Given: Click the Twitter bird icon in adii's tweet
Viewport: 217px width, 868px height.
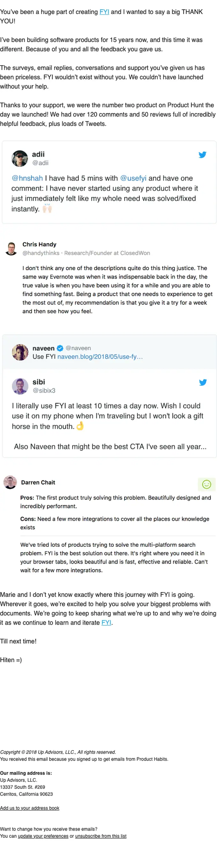Looking at the screenshot, I should 203,155.
